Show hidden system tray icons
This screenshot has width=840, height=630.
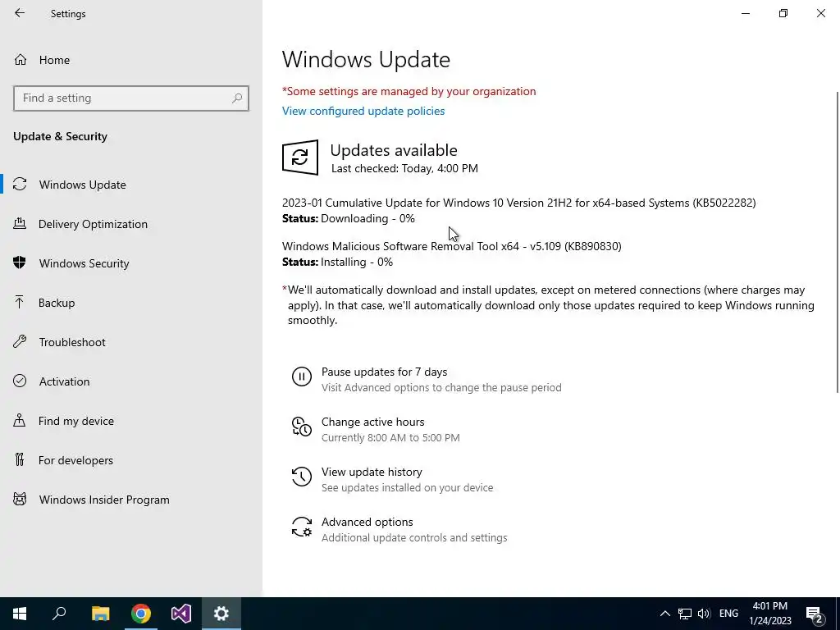664,614
